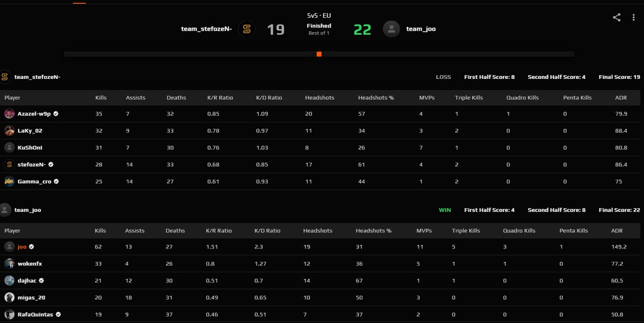The width and height of the screenshot is (644, 323).
Task: Click verified badge next to RafaQuintas
Action: [58, 314]
